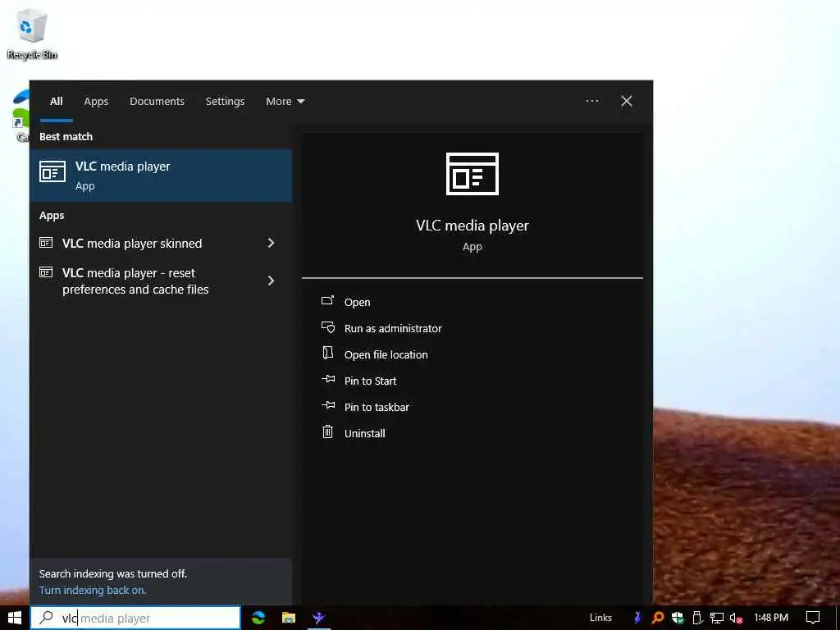This screenshot has height=630, width=840.
Task: Select VLC media player reset preferences result
Action: pos(161,281)
